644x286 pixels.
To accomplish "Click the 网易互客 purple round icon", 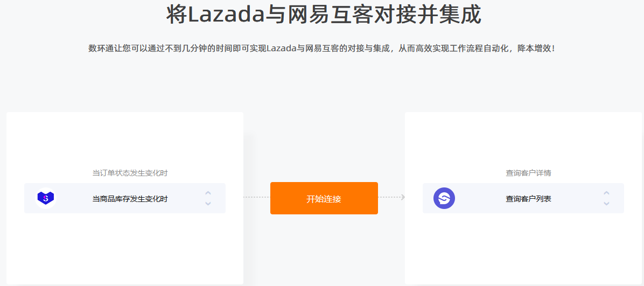I will click(444, 198).
